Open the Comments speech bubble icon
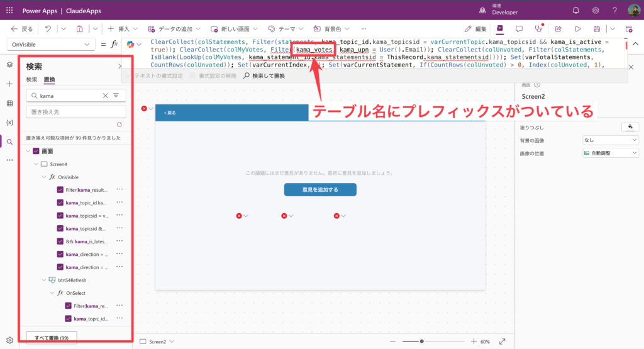This screenshot has height=349, width=644. click(x=519, y=29)
